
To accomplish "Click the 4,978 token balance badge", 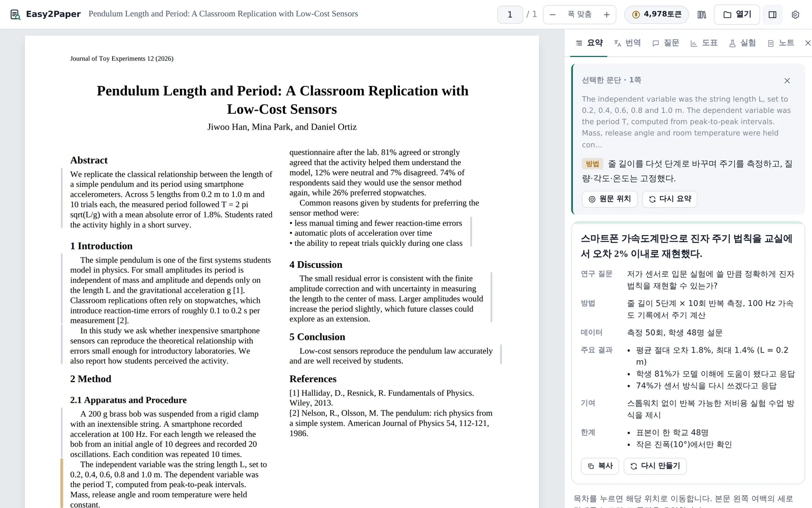I will coord(657,15).
